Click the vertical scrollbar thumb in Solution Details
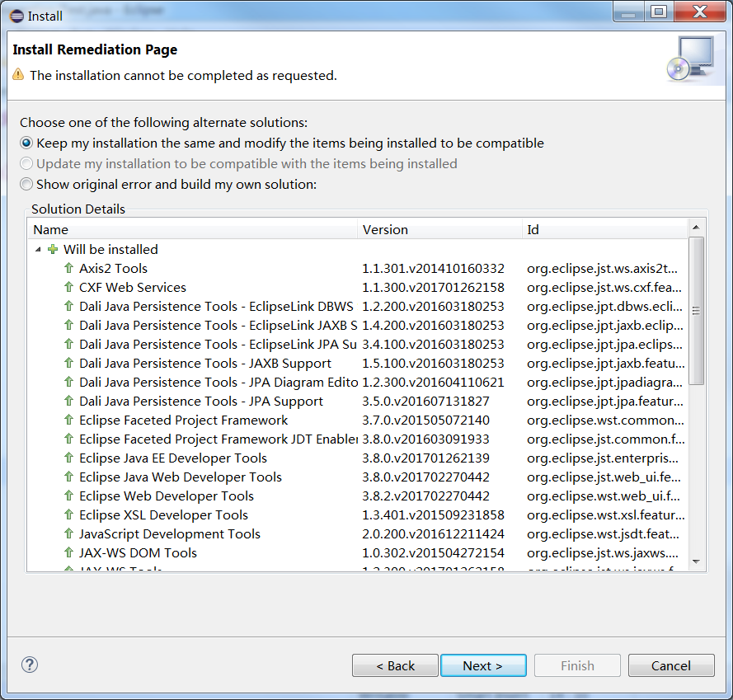Screen dimensions: 733x700 click(x=696, y=311)
